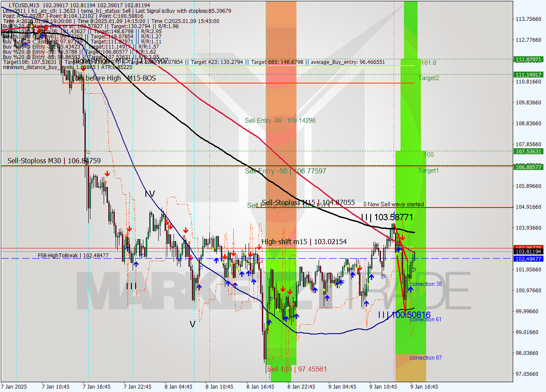Select '7 Jan 16:45' on time axis
This screenshot has width=546, height=392.
[x=97, y=387]
